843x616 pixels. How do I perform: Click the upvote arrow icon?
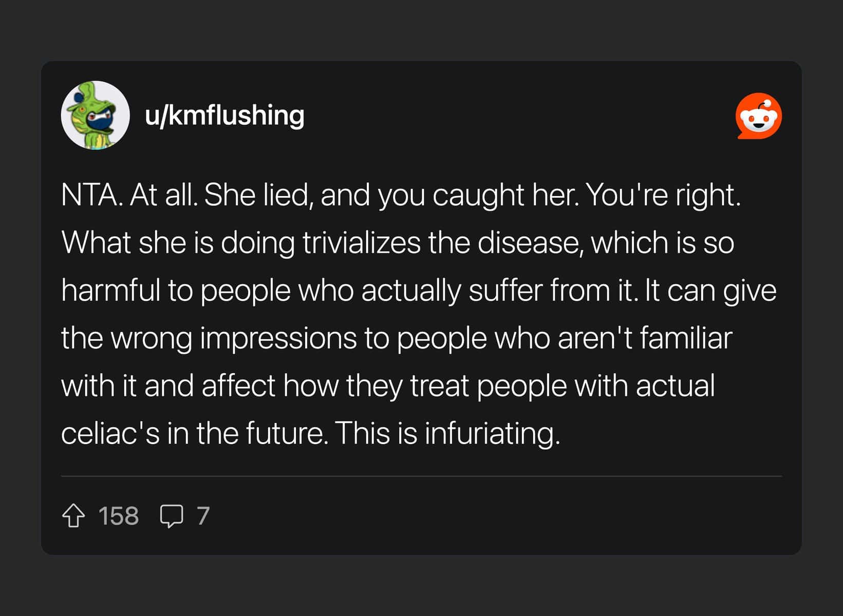tap(73, 515)
